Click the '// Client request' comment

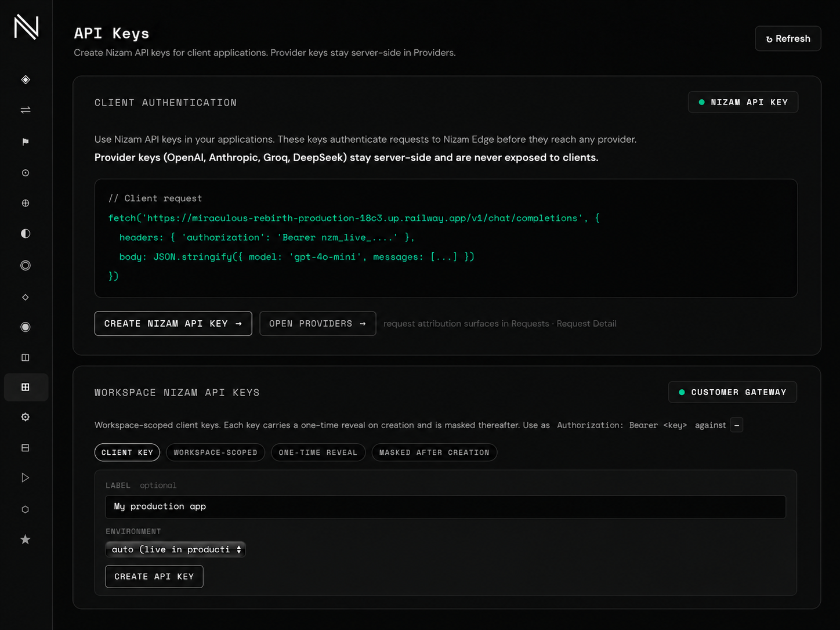pyautogui.click(x=155, y=198)
